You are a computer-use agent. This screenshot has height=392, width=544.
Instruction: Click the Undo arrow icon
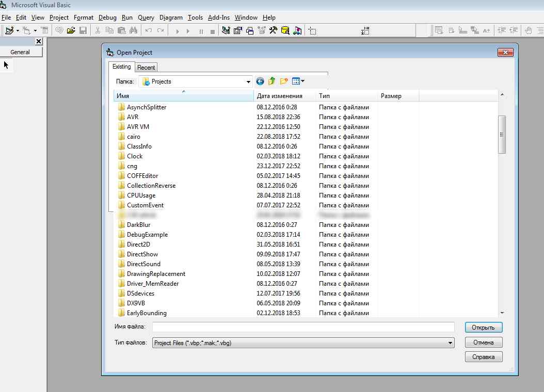[x=149, y=30]
